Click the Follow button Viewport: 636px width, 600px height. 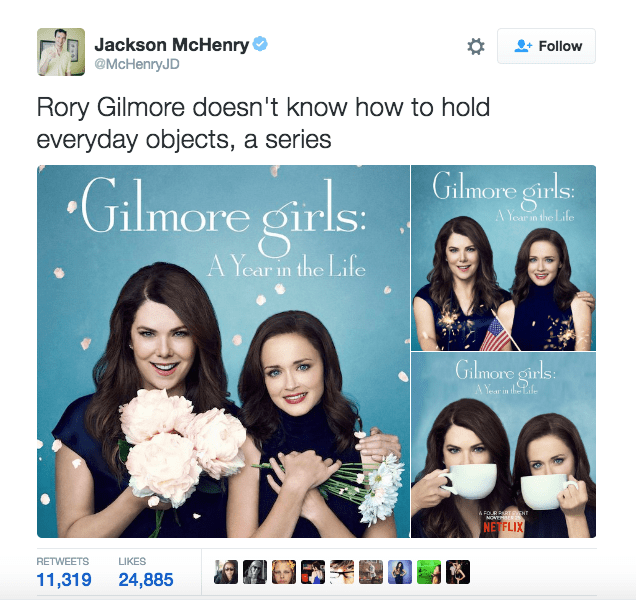click(546, 46)
